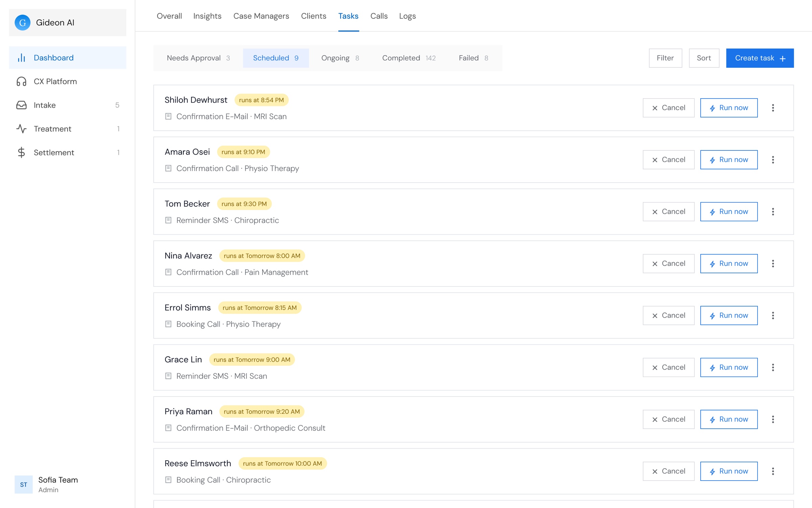
Task: Cancel the Shiloh Dewhurst task
Action: [x=669, y=108]
